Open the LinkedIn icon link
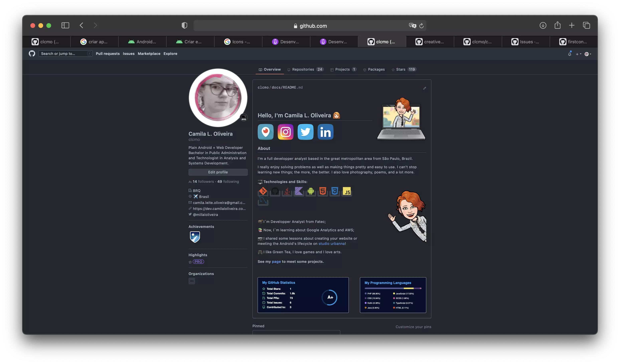620x364 pixels. [x=325, y=132]
